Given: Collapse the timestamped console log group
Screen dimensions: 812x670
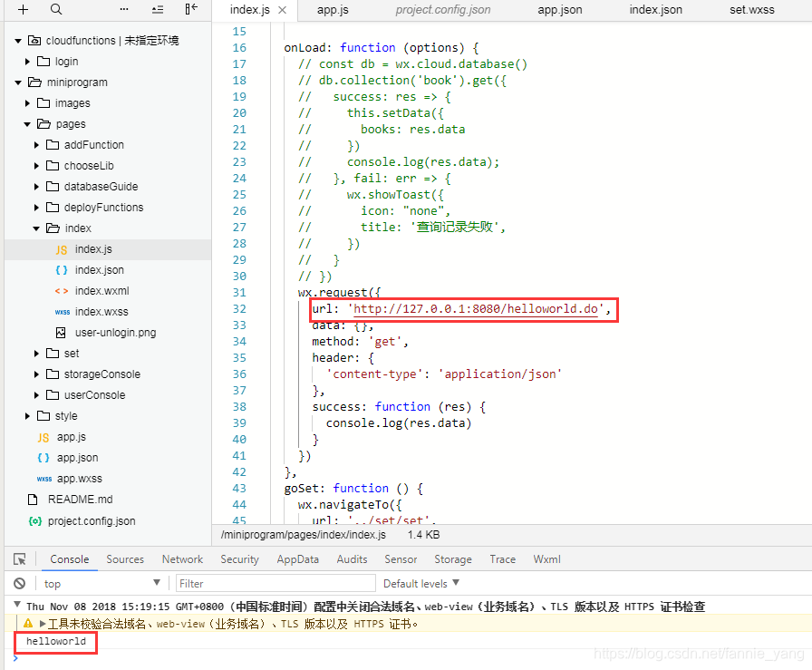Looking at the screenshot, I should point(17,604).
